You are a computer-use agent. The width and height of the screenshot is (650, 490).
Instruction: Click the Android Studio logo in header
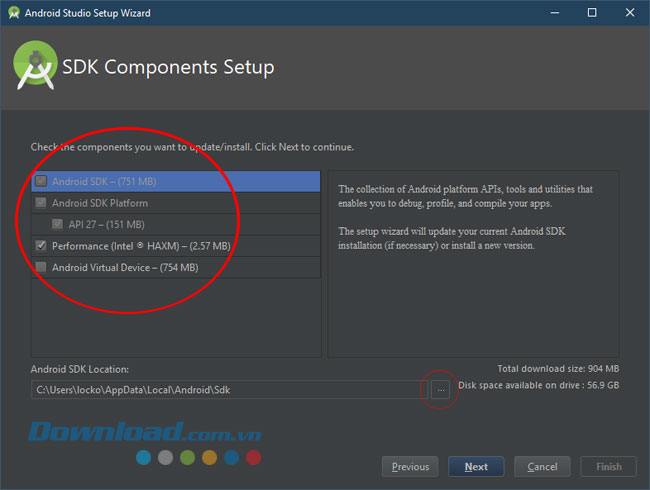pos(35,65)
